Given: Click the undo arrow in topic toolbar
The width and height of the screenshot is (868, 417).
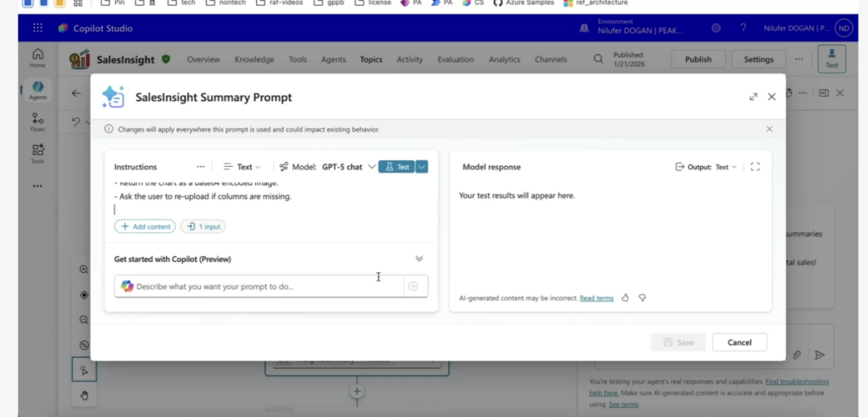Looking at the screenshot, I should click(76, 122).
